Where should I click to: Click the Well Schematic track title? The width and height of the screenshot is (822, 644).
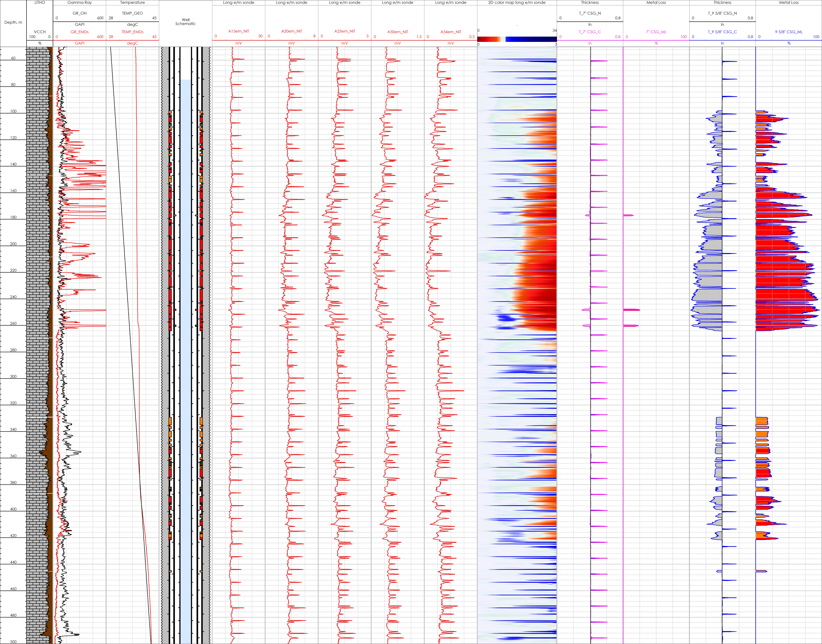[185, 21]
